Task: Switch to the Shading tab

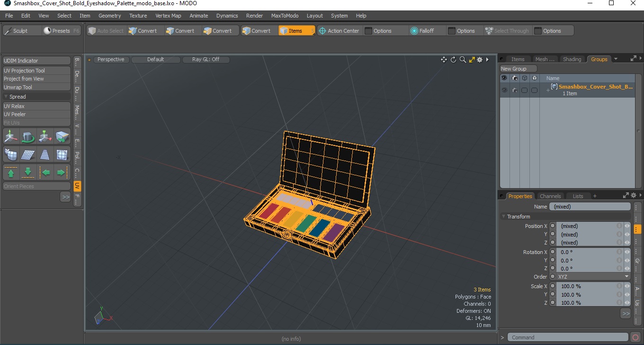Action: pos(572,59)
